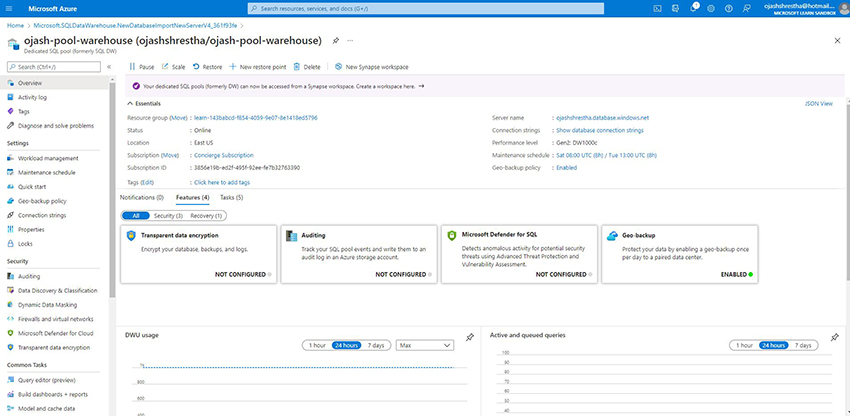The height and width of the screenshot is (416, 850).
Task: Open Build dashboards + reports
Action: click(x=54, y=394)
